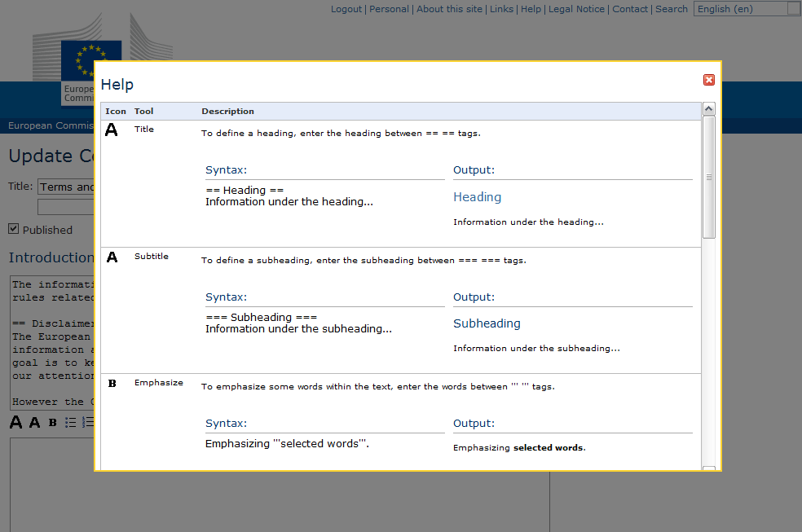Select the large A title tool in editor toolbar
802x532 pixels.
pos(15,422)
